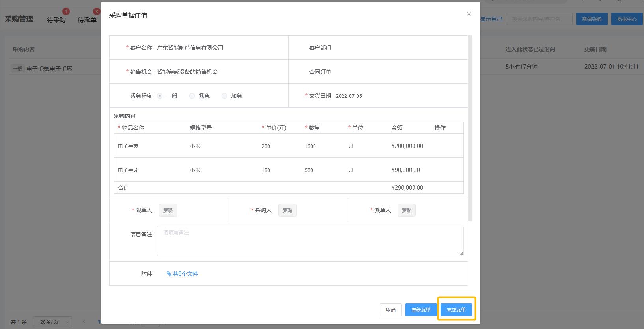Image resolution: width=644 pixels, height=329 pixels.
Task: Click the quantity 500 cell
Action: coord(309,170)
